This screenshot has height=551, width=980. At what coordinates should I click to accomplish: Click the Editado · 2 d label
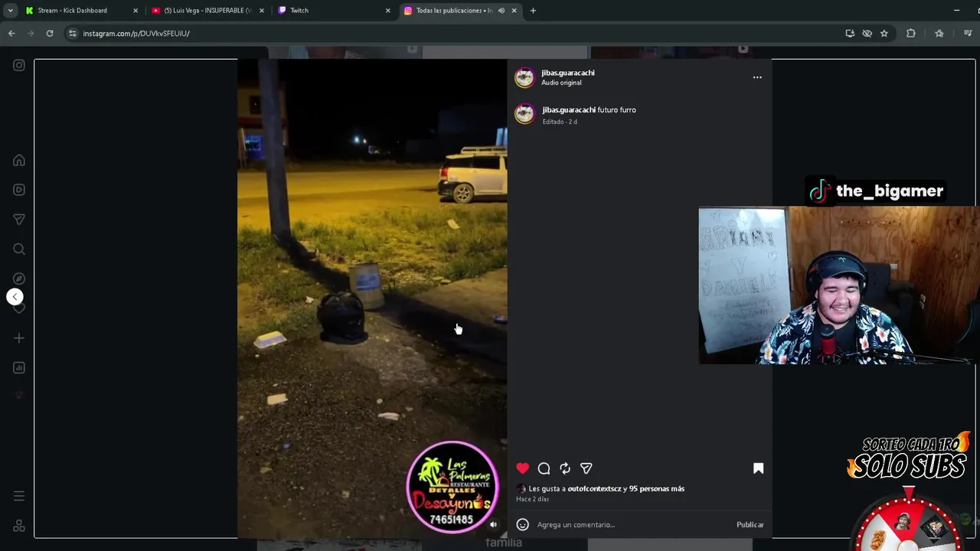pos(559,122)
